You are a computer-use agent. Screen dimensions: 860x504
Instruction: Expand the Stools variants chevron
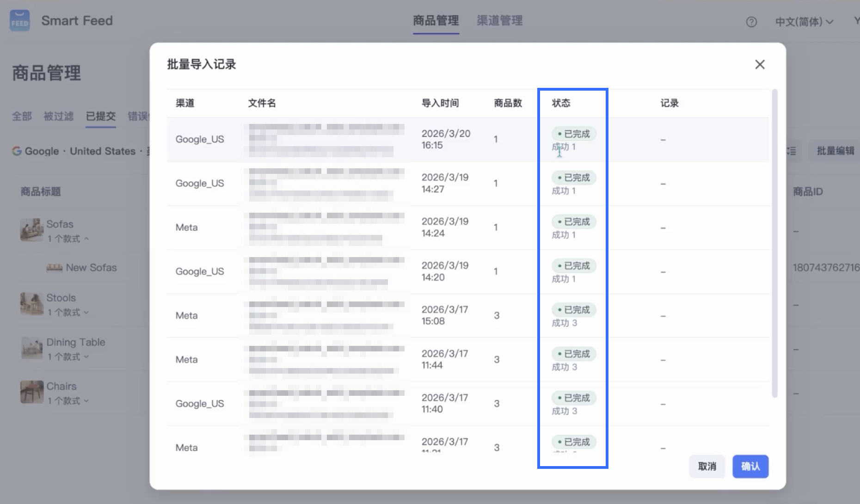[x=86, y=313]
